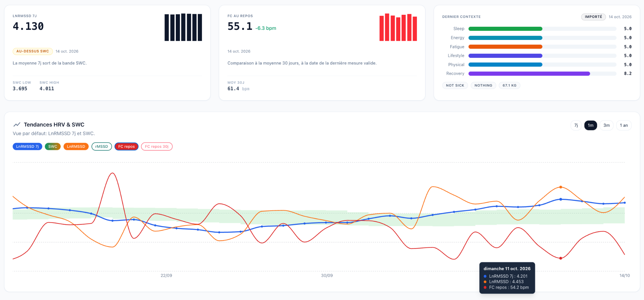The width and height of the screenshot is (644, 300).
Task: Select the 7j time range
Action: 576,125
